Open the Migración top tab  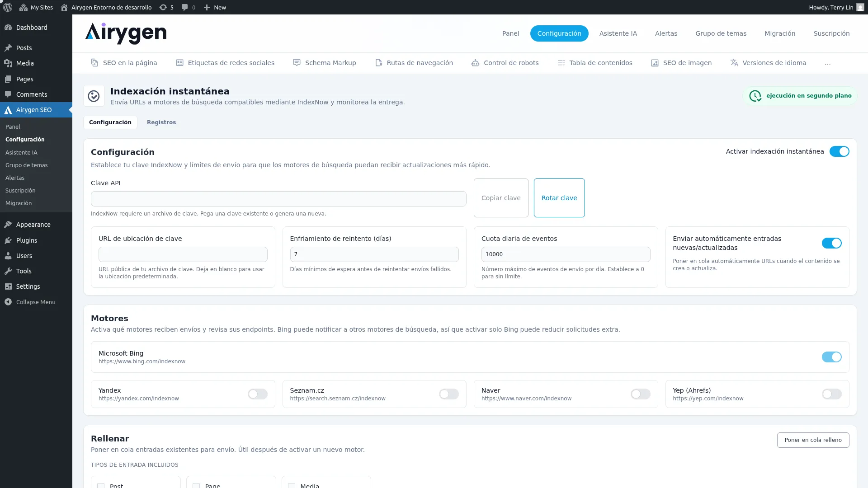(780, 33)
